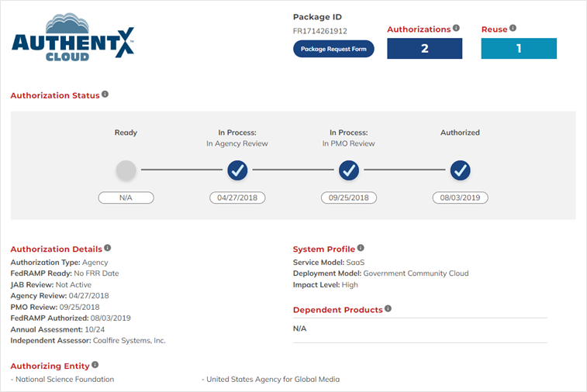
Task: Click info icon next to Dependent Products
Action: coord(388,309)
